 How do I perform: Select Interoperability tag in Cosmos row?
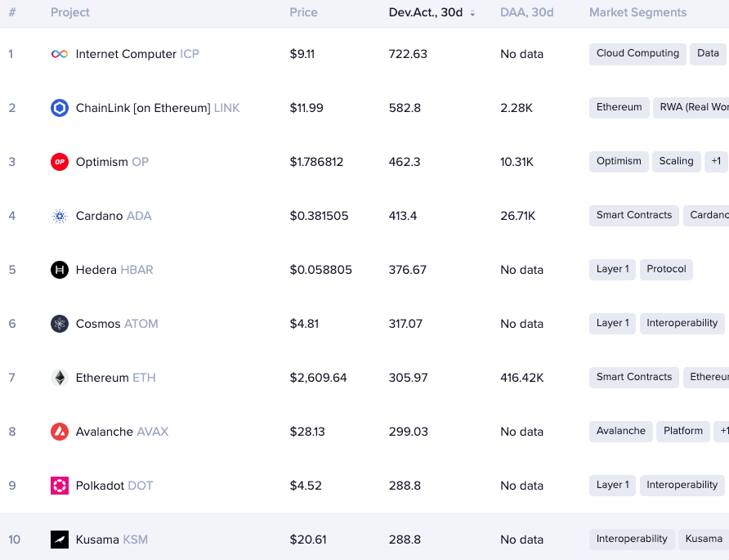(682, 324)
